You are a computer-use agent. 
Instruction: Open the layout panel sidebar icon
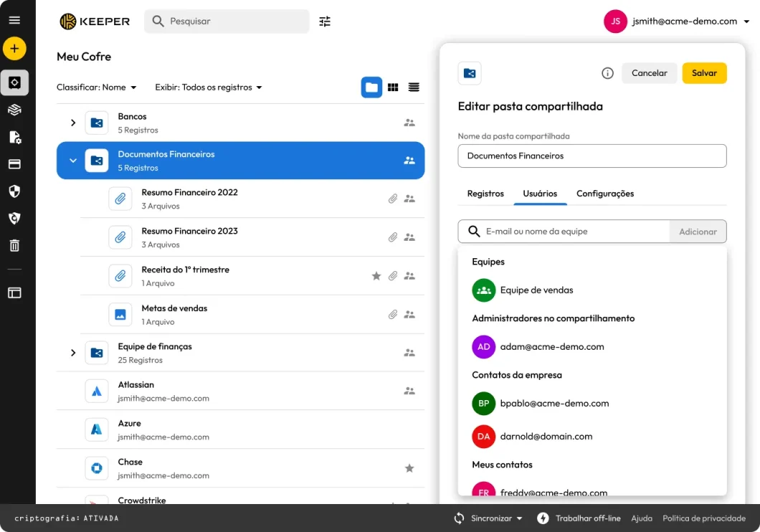(14, 293)
